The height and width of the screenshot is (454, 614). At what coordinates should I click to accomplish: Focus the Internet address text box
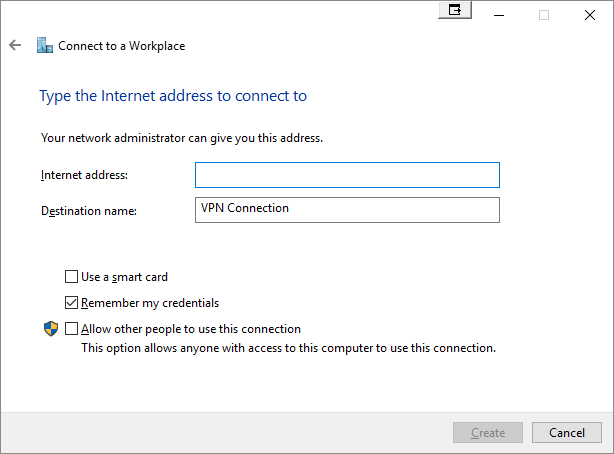pos(347,175)
